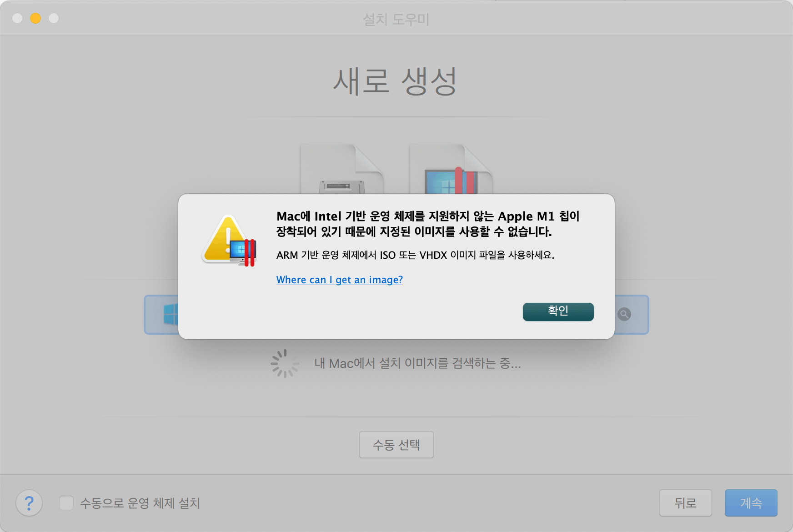Click the 새로 생성 heading

395,81
